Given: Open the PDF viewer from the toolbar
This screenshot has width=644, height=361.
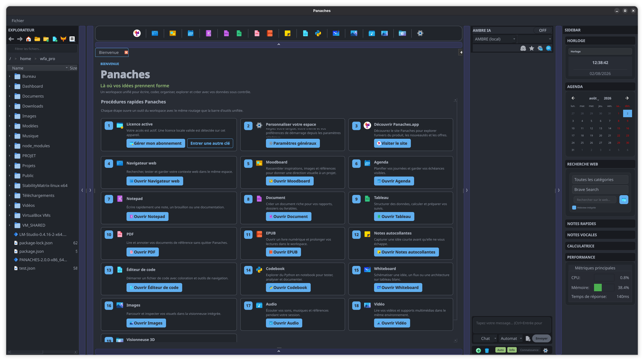Looking at the screenshot, I should click(257, 33).
